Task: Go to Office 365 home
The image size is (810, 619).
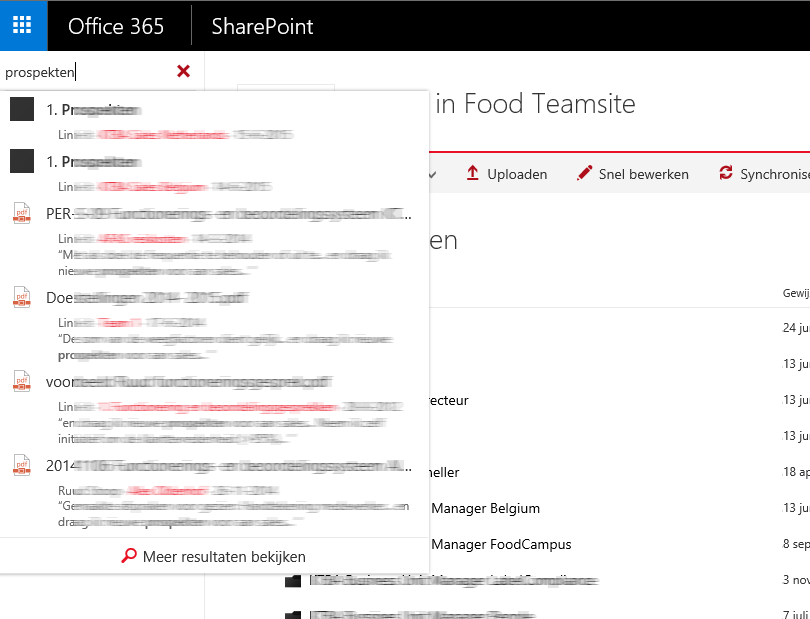Action: click(x=116, y=26)
